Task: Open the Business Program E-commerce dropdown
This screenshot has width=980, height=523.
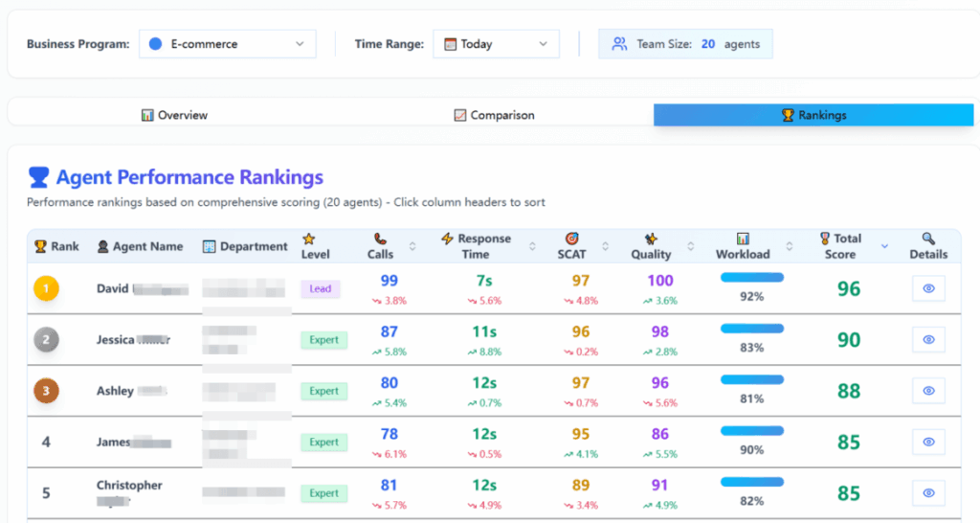Action: [228, 44]
